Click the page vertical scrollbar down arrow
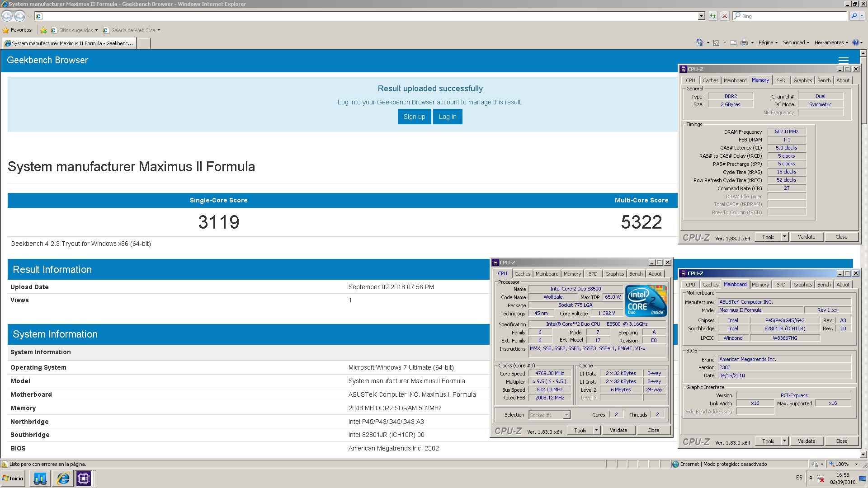This screenshot has width=868, height=488. pyautogui.click(x=863, y=455)
